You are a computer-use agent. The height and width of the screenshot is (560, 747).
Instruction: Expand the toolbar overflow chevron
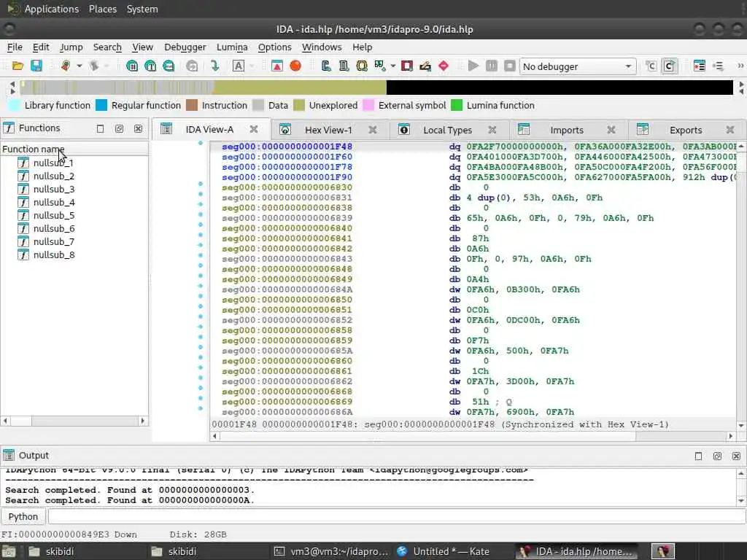pyautogui.click(x=740, y=66)
